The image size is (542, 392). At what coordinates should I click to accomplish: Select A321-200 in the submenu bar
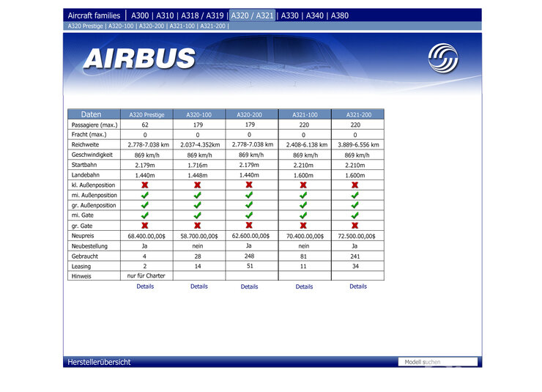(x=212, y=26)
